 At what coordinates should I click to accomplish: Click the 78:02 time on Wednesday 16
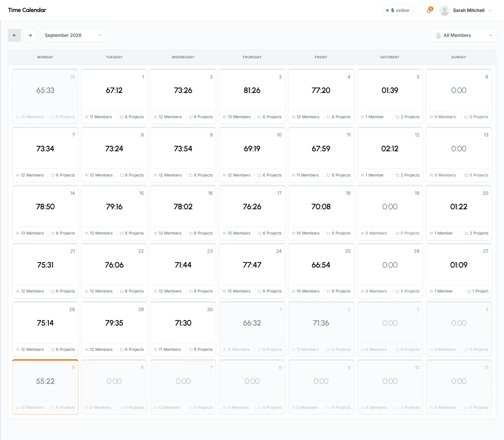[183, 207]
